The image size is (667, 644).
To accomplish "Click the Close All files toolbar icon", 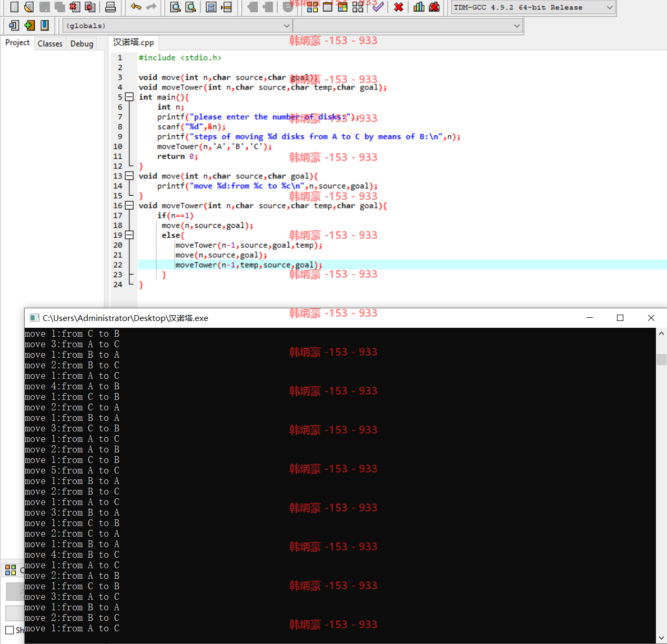I will point(90,7).
